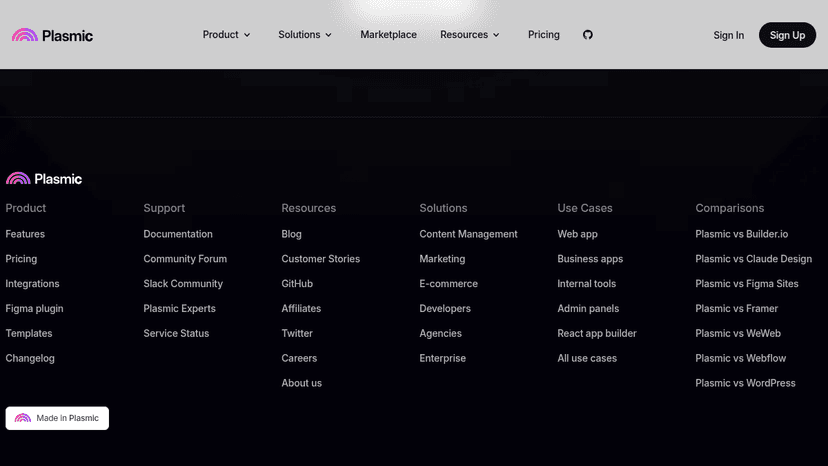Click the Made in Plasmic badge
This screenshot has height=466, width=828.
pos(57,418)
